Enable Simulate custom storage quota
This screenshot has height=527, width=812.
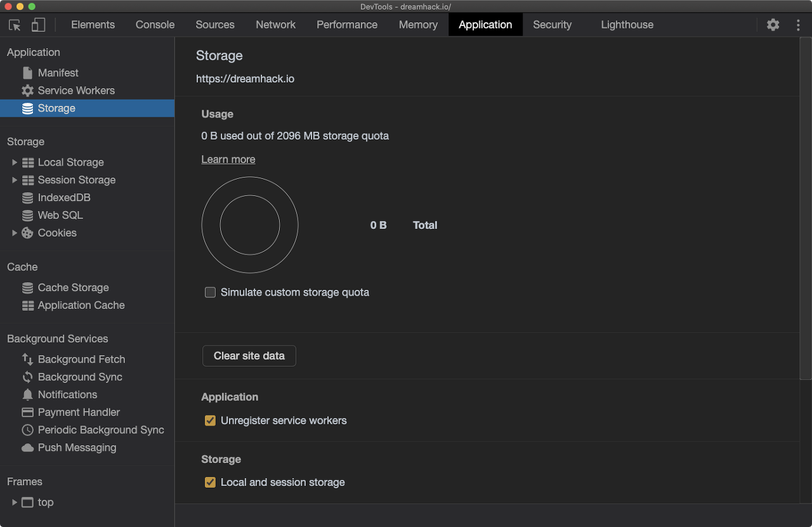coord(210,292)
